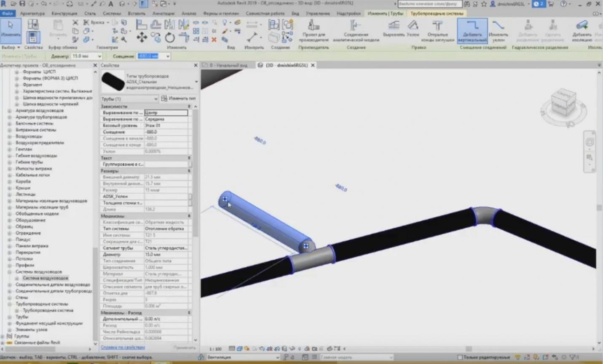Click the red X Delete tool
The height and width of the screenshot is (364, 603).
pyautogui.click(x=214, y=40)
